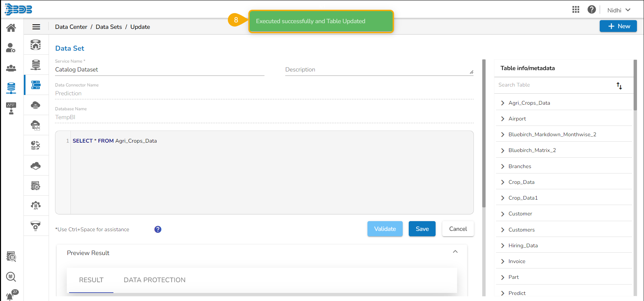Open user management icon in sidebar
The width and height of the screenshot is (644, 301).
tap(11, 48)
